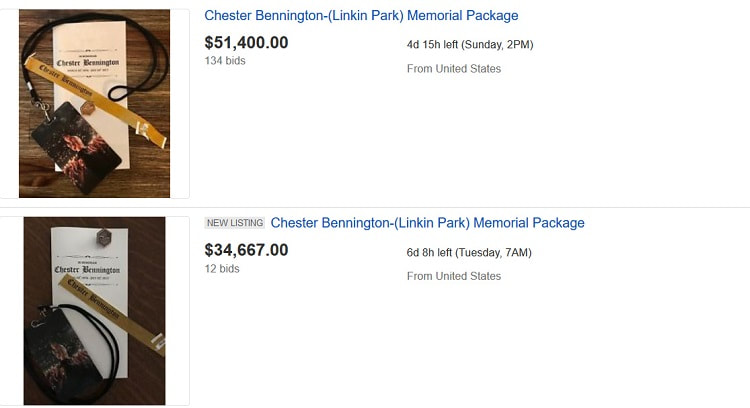750x408 pixels.
Task: Click the NEW LISTING badge
Action: (x=235, y=223)
